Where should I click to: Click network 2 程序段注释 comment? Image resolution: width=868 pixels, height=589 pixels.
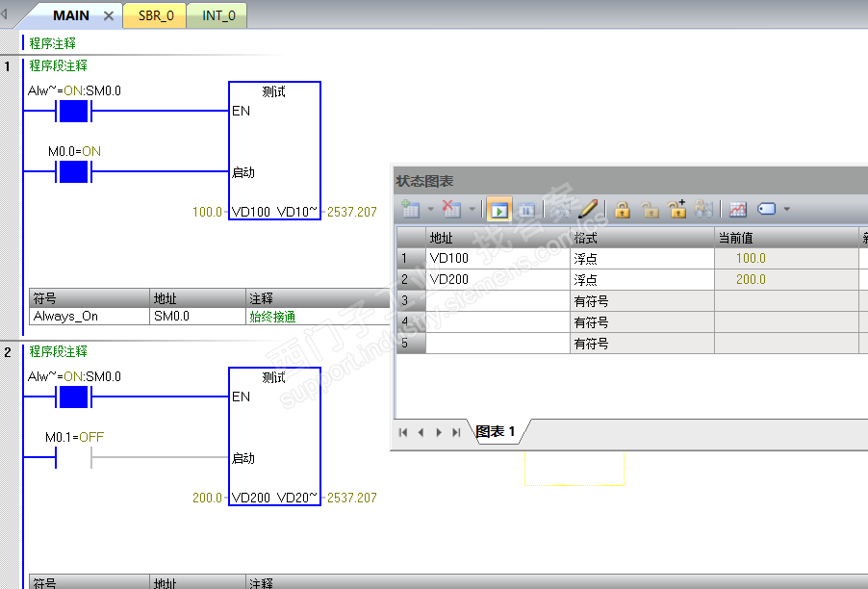(x=58, y=351)
